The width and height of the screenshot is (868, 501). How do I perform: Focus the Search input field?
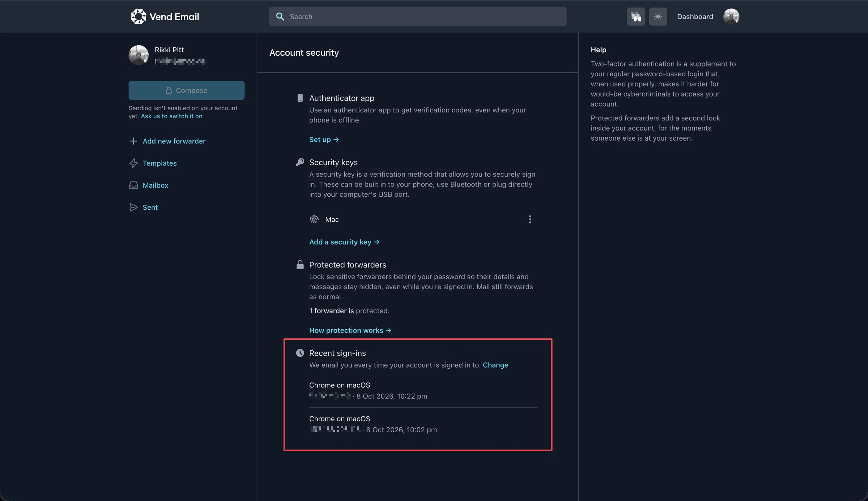point(418,17)
